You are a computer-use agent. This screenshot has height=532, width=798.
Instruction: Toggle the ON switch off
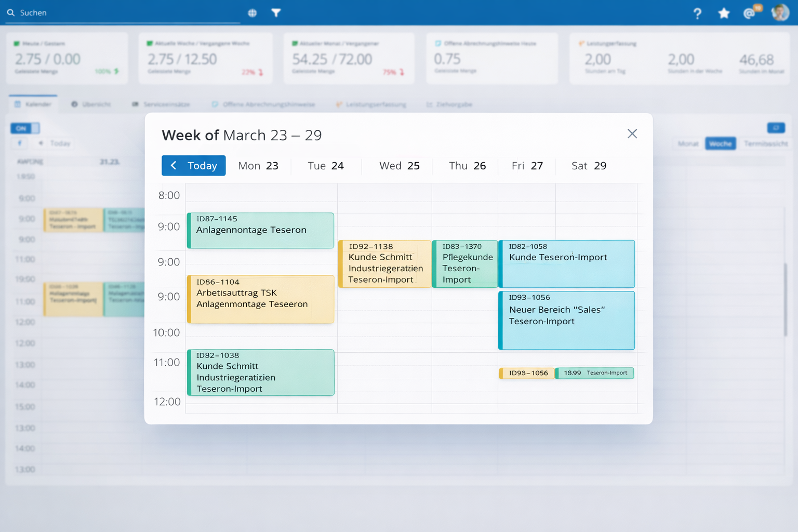pyautogui.click(x=25, y=128)
